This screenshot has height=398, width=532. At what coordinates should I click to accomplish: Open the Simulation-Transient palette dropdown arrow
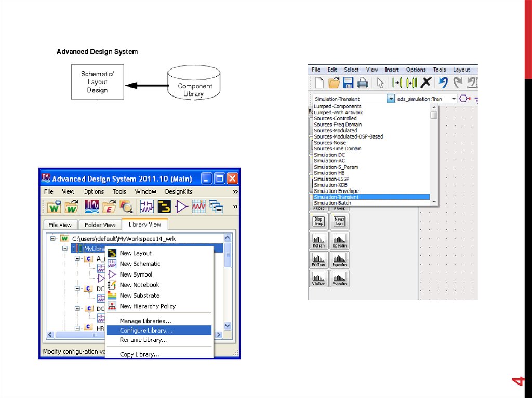click(x=391, y=99)
